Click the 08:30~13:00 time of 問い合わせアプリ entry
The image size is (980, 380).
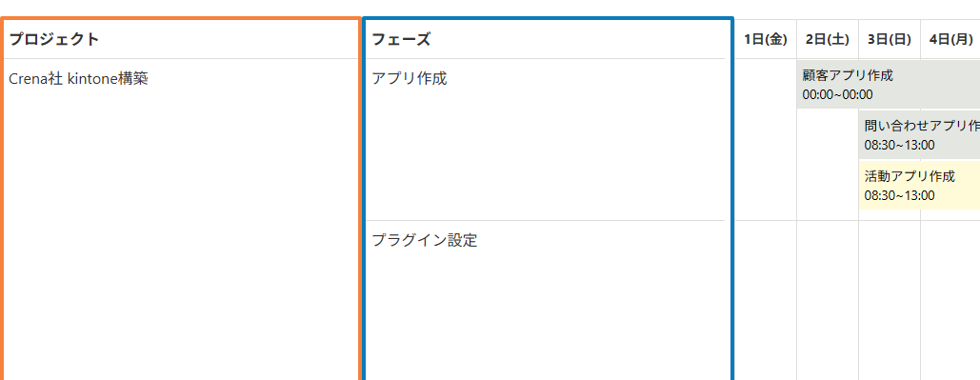pyautogui.click(x=899, y=146)
